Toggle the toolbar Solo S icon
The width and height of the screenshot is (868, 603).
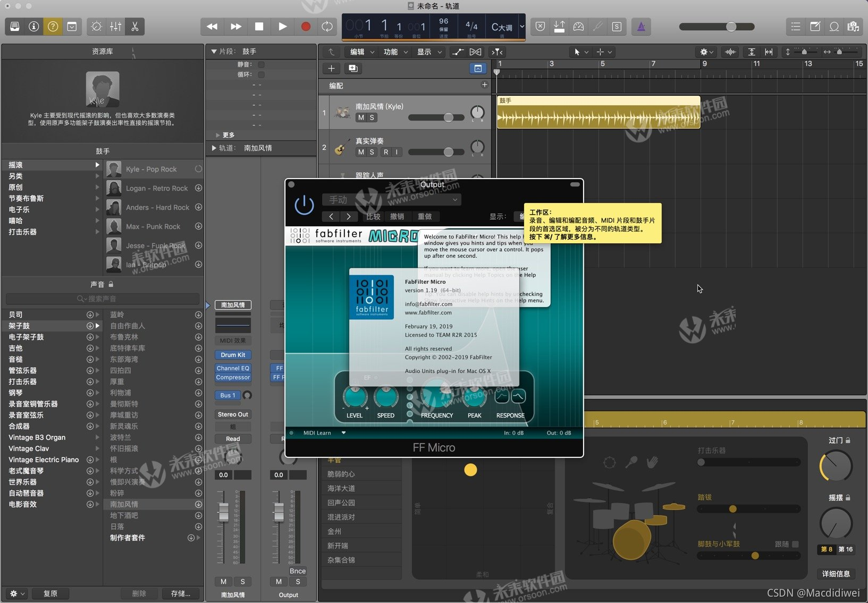pyautogui.click(x=617, y=27)
